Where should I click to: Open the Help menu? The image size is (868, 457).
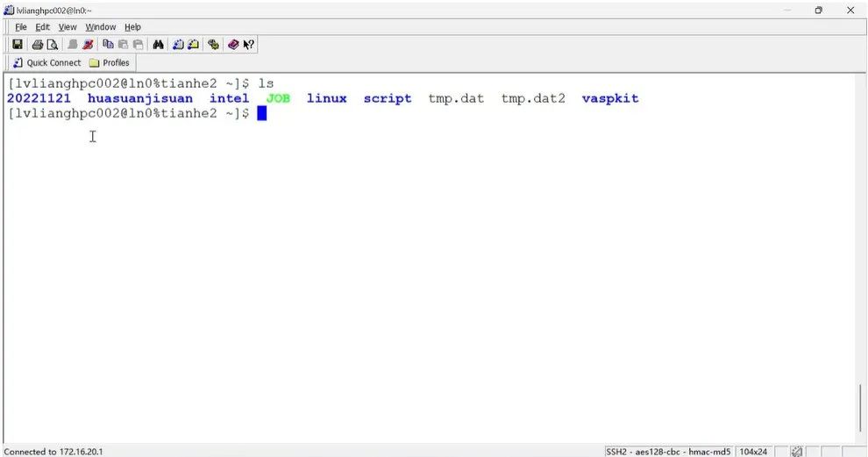[x=132, y=26]
